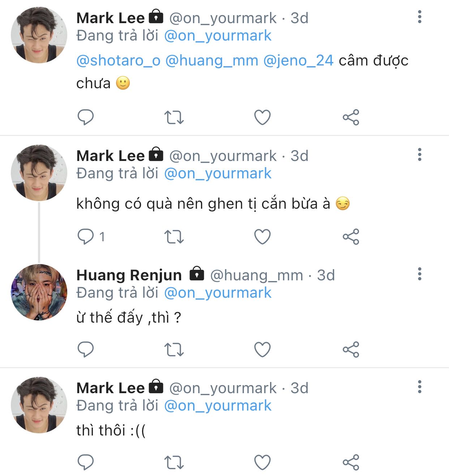449x476 pixels.
Task: Share the 'không có quà' tweet
Action: [x=351, y=237]
